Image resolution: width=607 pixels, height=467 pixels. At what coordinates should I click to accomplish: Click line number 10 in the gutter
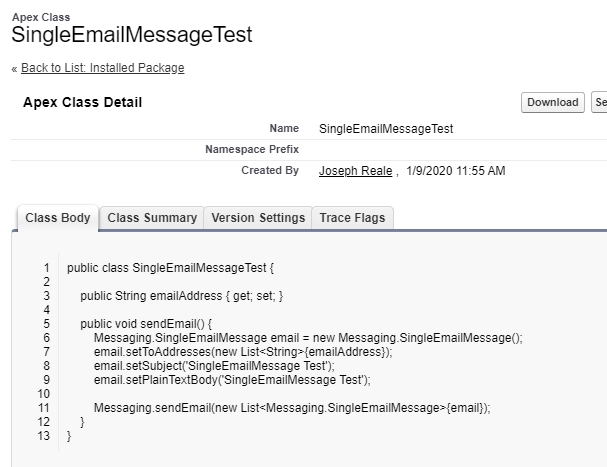(44, 394)
